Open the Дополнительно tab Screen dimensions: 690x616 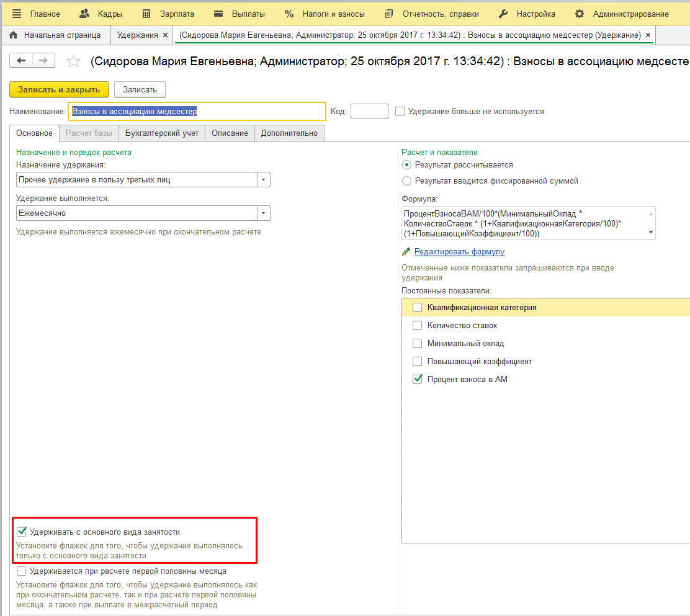click(x=289, y=133)
